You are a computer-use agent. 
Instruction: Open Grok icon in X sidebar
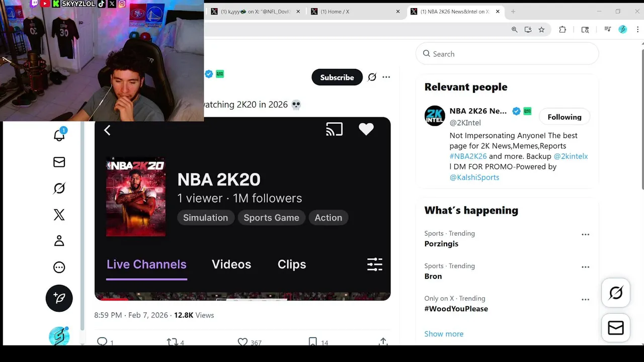point(59,188)
